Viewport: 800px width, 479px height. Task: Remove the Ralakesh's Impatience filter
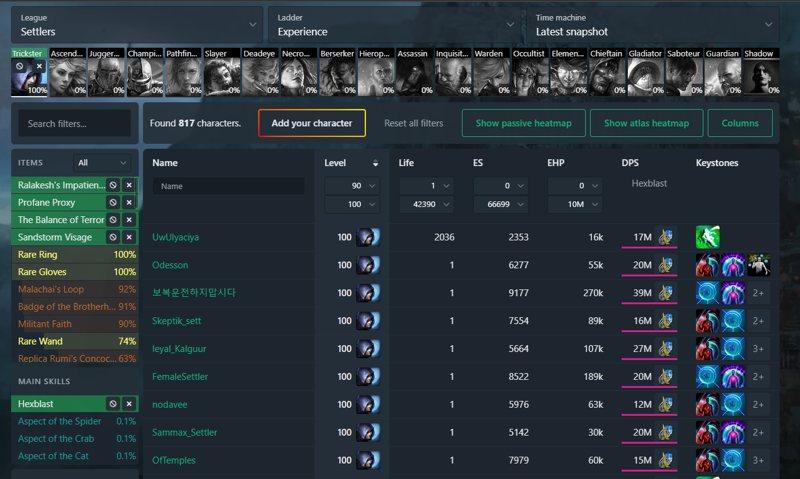point(129,185)
